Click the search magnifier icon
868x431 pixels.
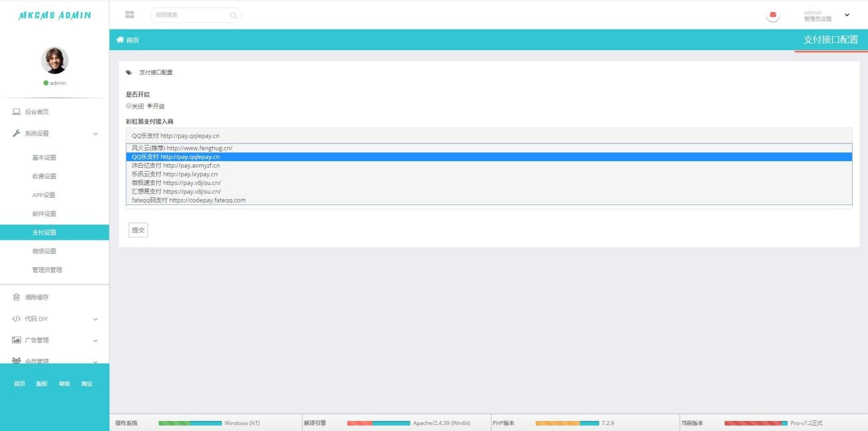click(x=233, y=15)
